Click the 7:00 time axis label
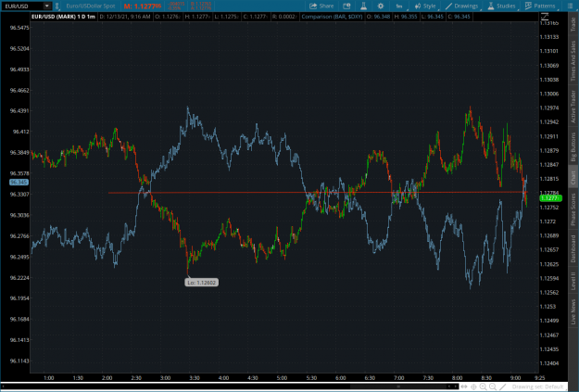 pos(398,377)
